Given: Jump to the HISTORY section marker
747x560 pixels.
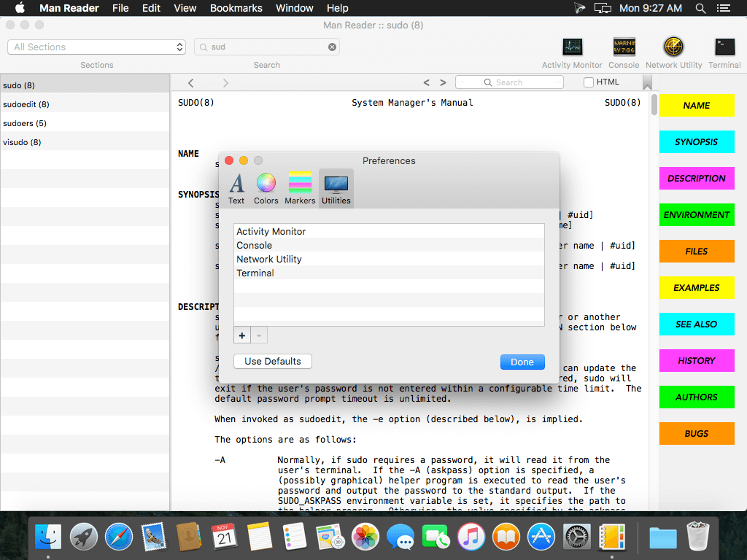Looking at the screenshot, I should [x=697, y=360].
